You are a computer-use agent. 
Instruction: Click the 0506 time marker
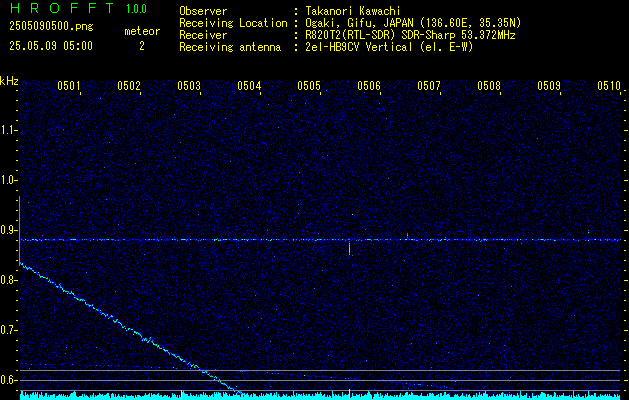point(369,85)
